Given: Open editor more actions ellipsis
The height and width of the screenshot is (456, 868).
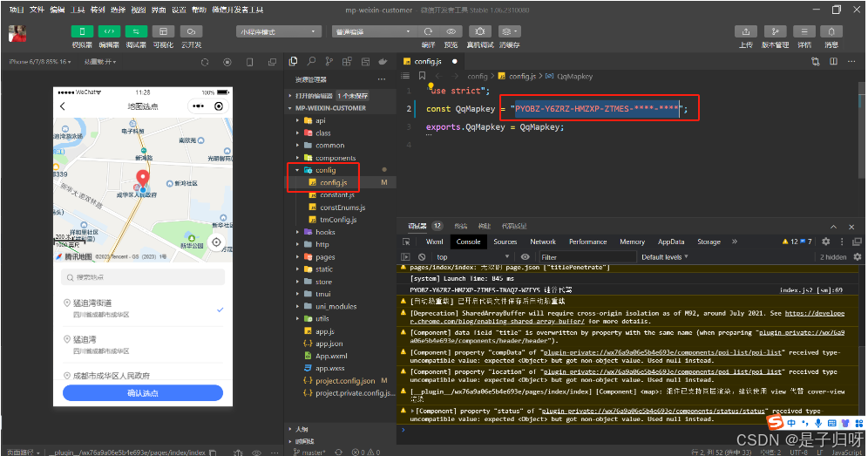Looking at the screenshot, I should 851,62.
